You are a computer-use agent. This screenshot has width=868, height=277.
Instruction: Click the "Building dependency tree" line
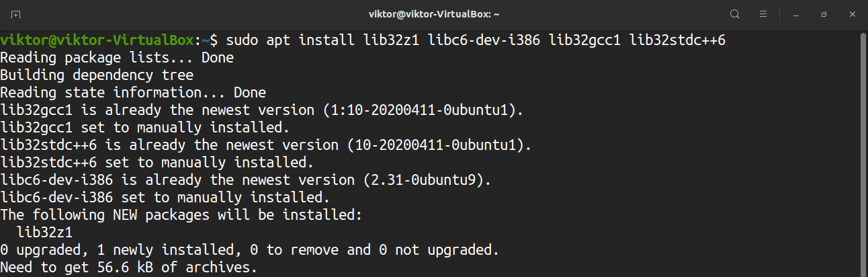pos(97,75)
